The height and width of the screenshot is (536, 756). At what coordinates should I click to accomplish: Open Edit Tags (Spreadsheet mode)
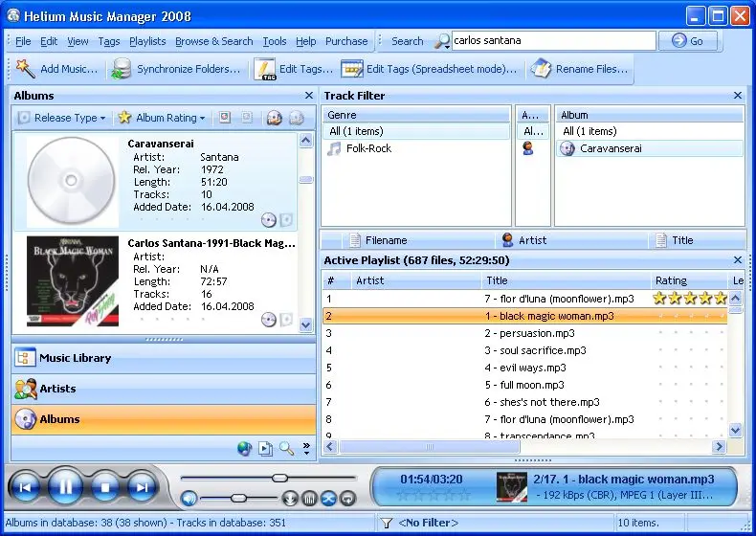(x=429, y=69)
